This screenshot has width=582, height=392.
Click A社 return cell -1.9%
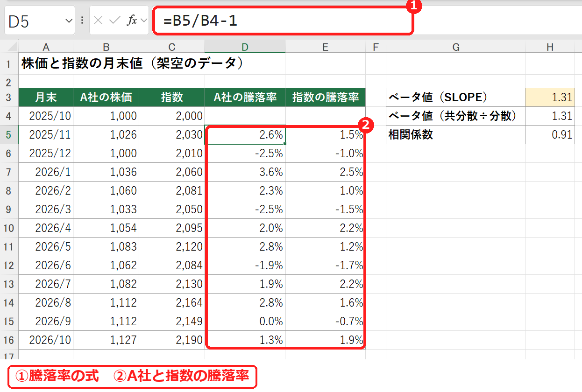pos(245,266)
